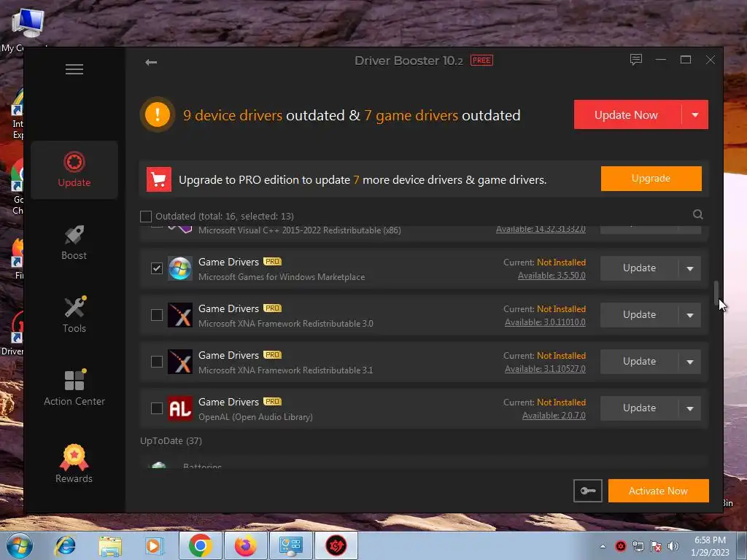Click the orange warning exclamation icon
The image size is (747, 560).
(158, 114)
